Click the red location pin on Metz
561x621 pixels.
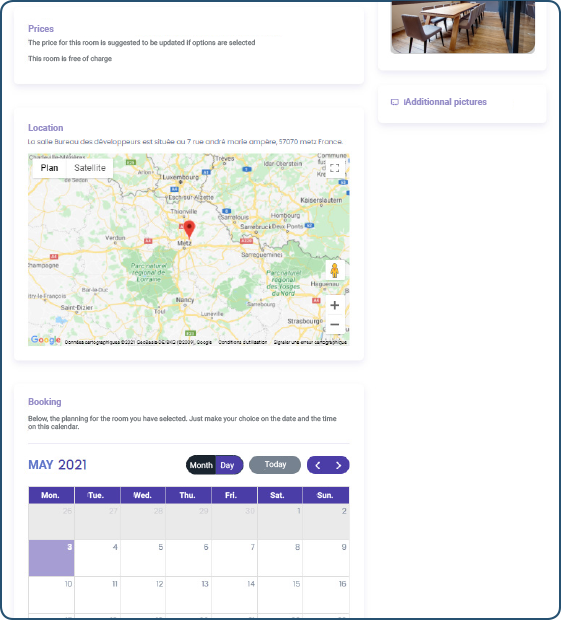click(190, 229)
